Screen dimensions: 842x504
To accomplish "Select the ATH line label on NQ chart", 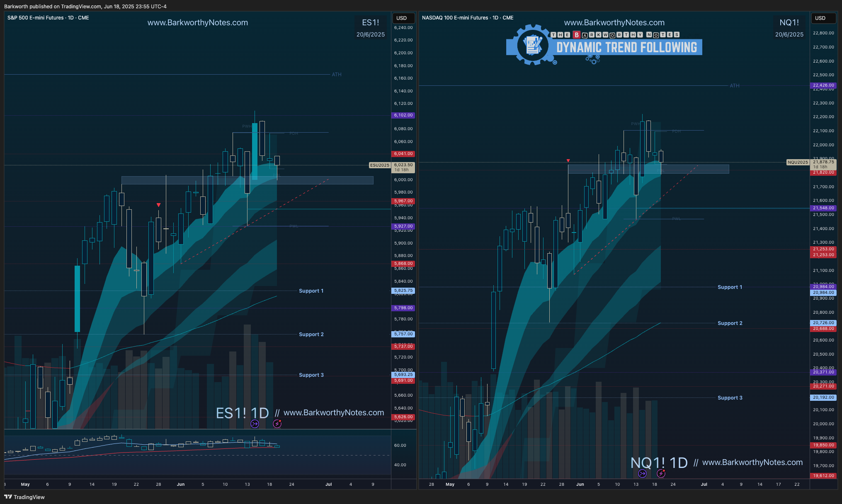I will (x=735, y=86).
